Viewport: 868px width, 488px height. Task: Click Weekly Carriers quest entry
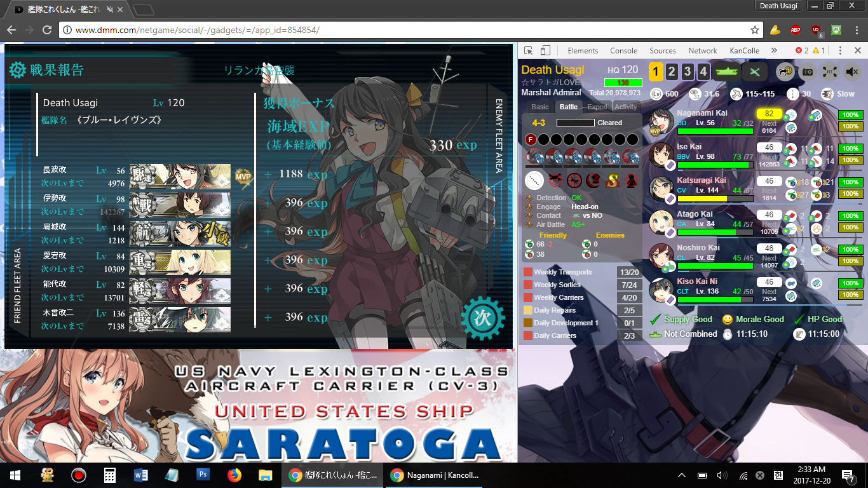pyautogui.click(x=582, y=298)
